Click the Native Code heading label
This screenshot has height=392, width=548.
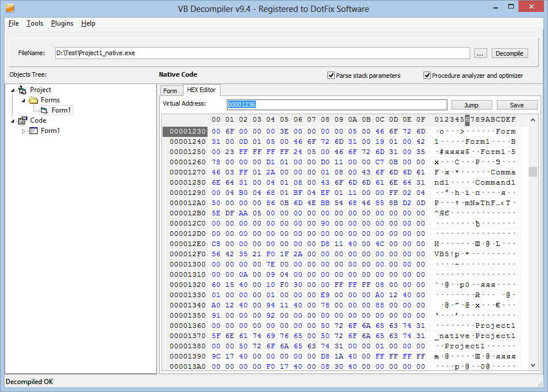coord(178,74)
